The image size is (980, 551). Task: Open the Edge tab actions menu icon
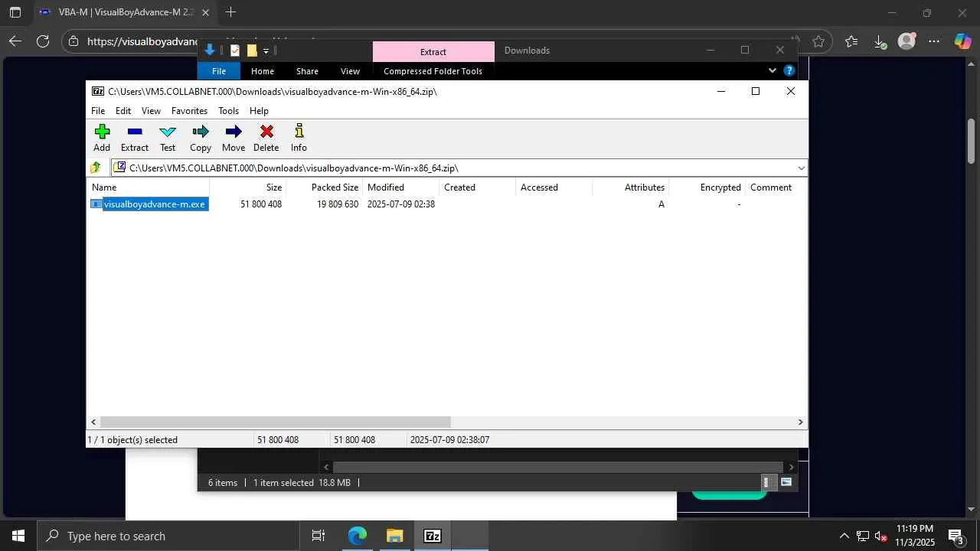(15, 12)
